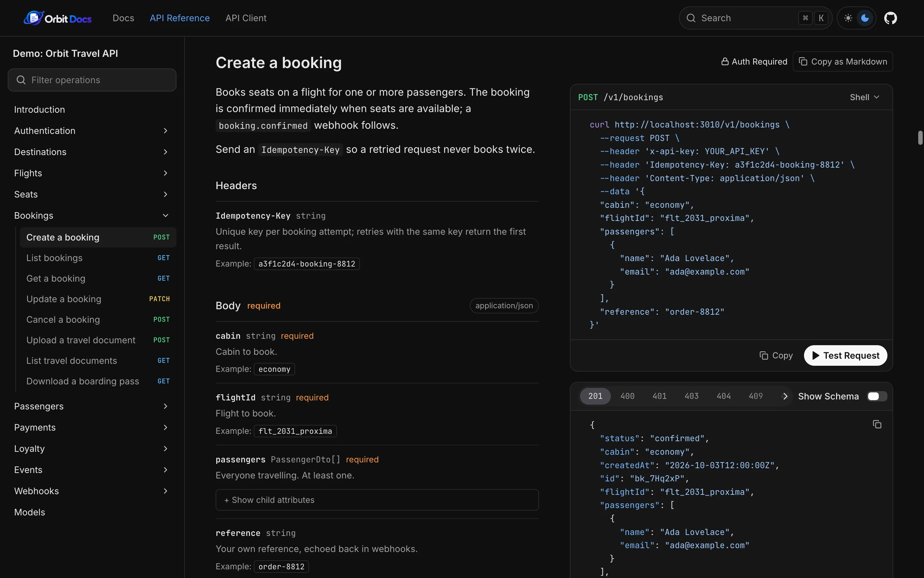Select the 404 response tab

pos(723,397)
